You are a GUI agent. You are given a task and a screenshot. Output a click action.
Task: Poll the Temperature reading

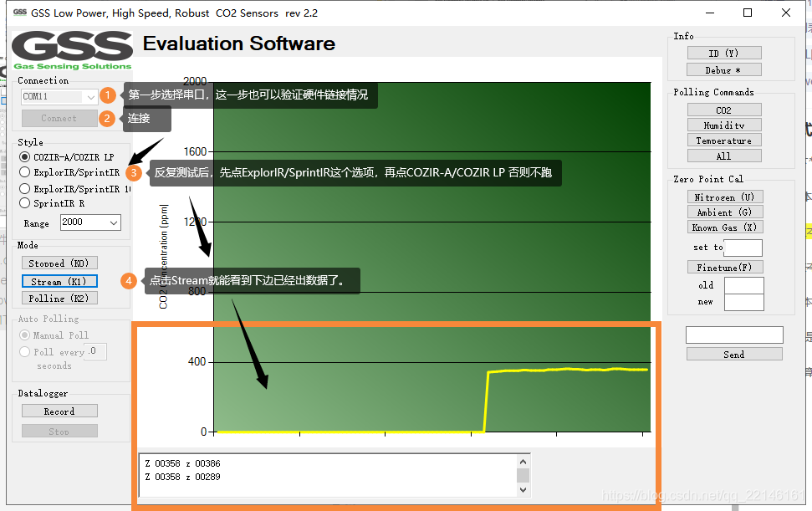pyautogui.click(x=724, y=141)
